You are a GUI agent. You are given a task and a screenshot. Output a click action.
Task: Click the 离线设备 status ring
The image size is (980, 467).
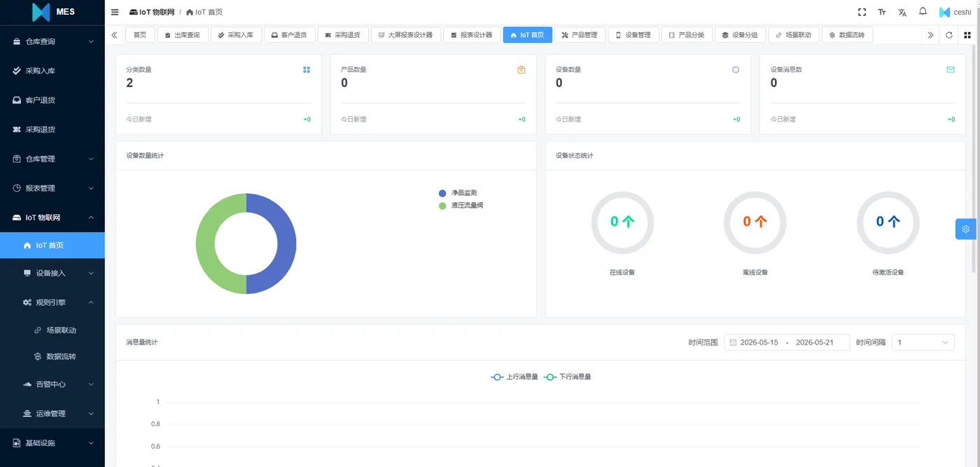point(755,222)
